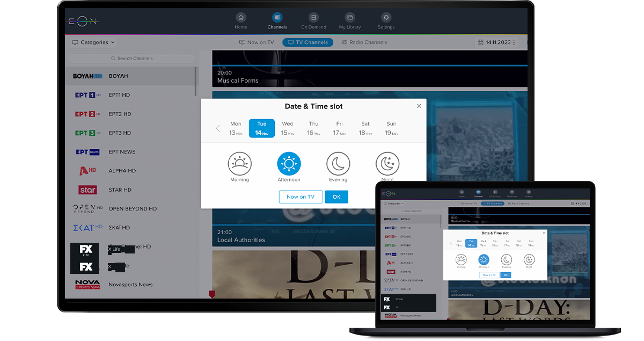Open My Library in the large top bar
The image size is (644, 341).
(350, 20)
